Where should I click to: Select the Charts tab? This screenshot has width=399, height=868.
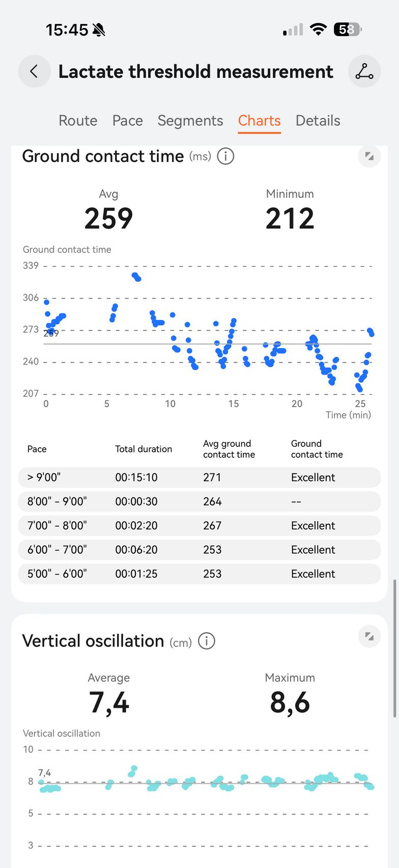pos(259,121)
